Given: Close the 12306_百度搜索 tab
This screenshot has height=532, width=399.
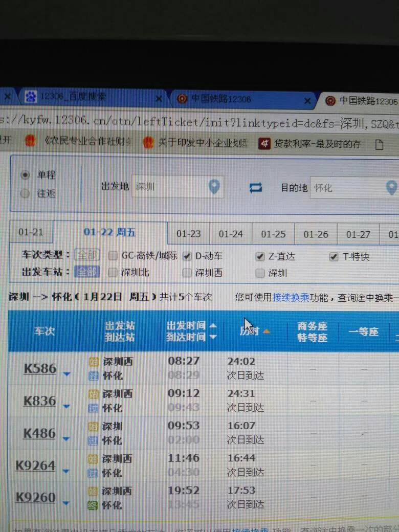Looking at the screenshot, I should [x=159, y=99].
